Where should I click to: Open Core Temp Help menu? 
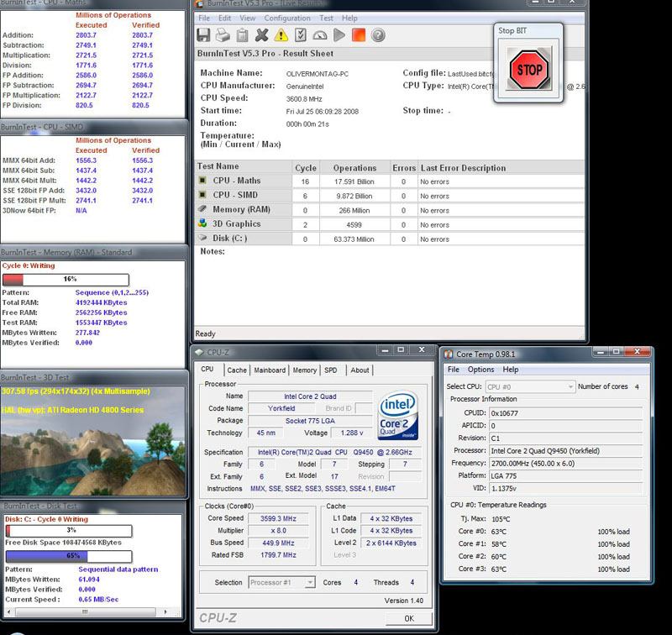click(511, 370)
